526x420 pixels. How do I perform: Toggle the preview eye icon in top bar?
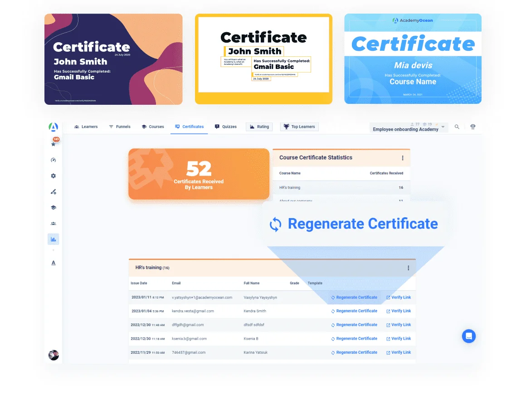(x=473, y=127)
